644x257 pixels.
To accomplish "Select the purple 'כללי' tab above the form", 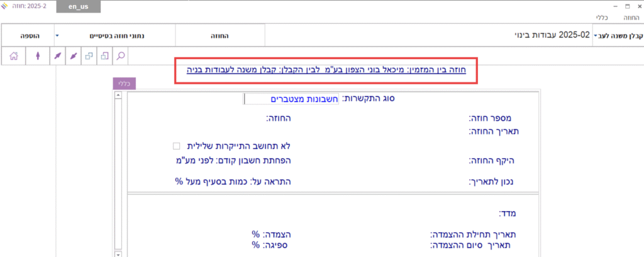I will click(x=124, y=82).
